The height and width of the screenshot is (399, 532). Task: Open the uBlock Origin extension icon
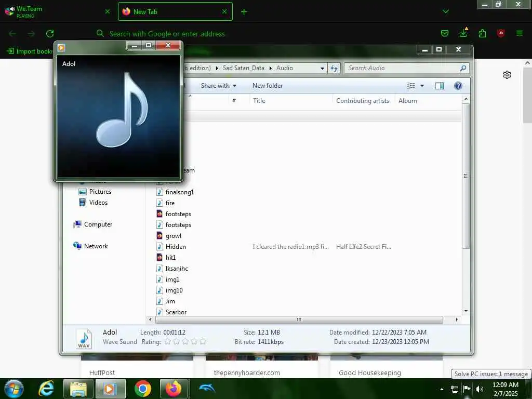500,33
